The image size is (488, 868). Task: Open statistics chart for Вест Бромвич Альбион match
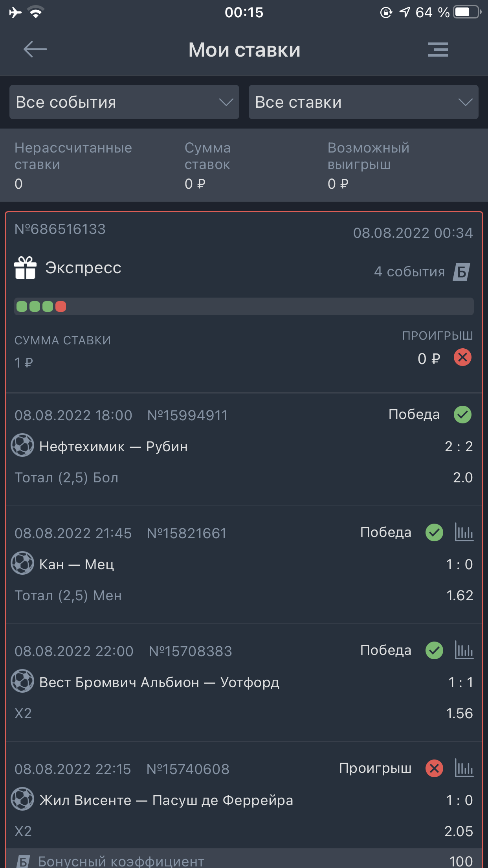tap(464, 650)
